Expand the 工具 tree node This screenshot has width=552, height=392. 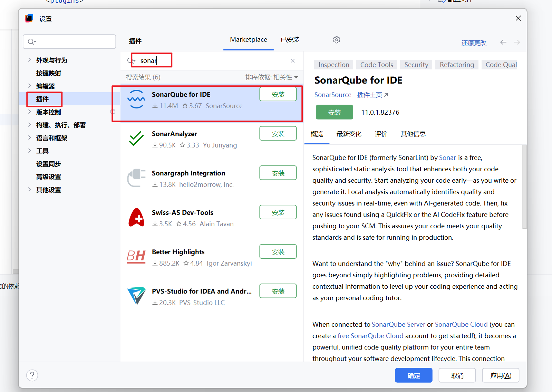click(x=30, y=151)
